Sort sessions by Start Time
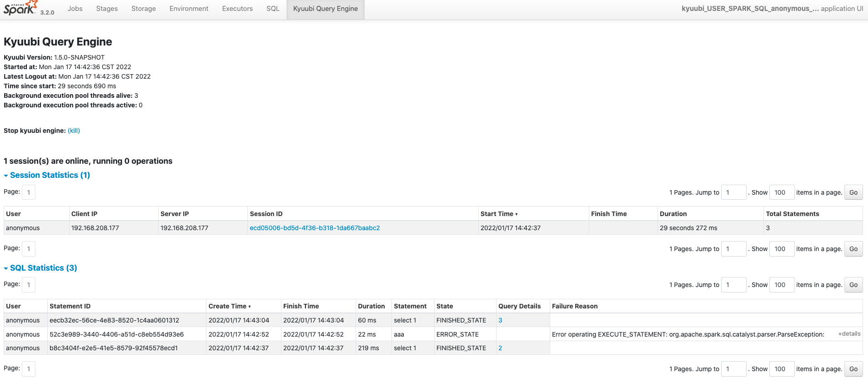This screenshot has height=383, width=868. 499,214
